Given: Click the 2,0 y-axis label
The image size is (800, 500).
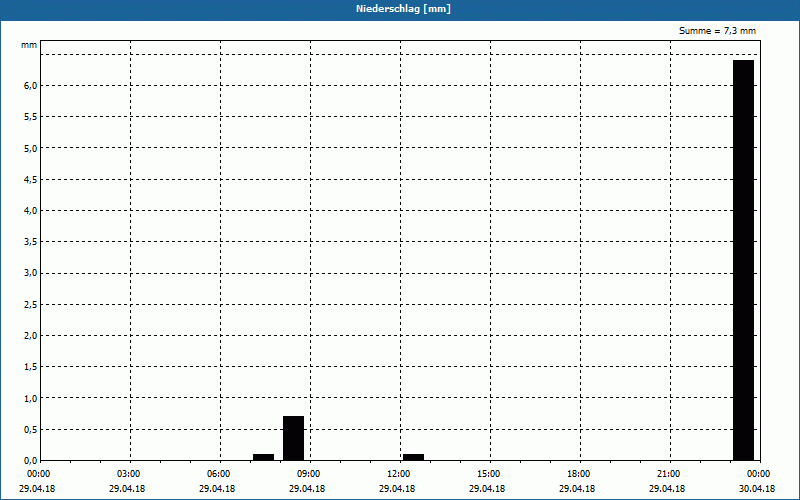Looking at the screenshot, I should tap(31, 336).
